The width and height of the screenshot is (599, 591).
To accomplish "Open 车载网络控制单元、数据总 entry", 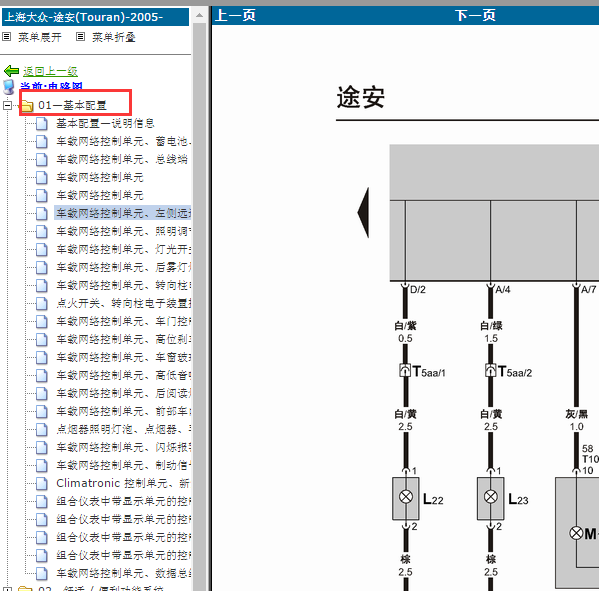I will pyautogui.click(x=123, y=573).
